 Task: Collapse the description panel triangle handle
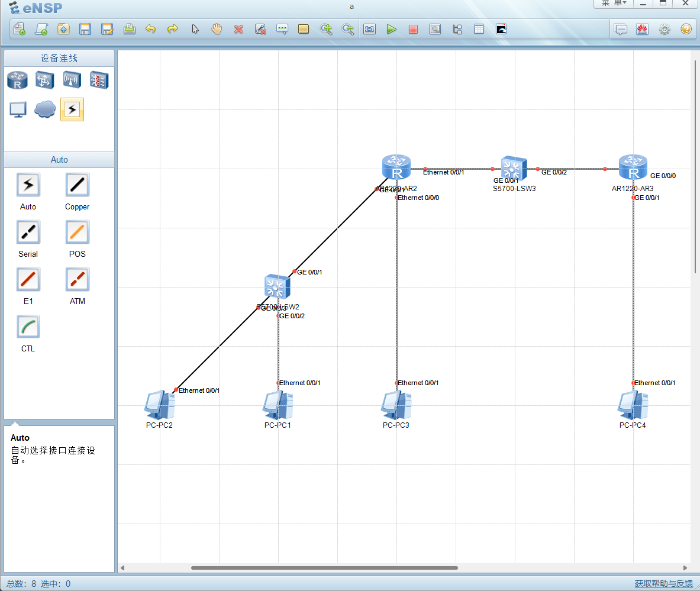click(15, 423)
